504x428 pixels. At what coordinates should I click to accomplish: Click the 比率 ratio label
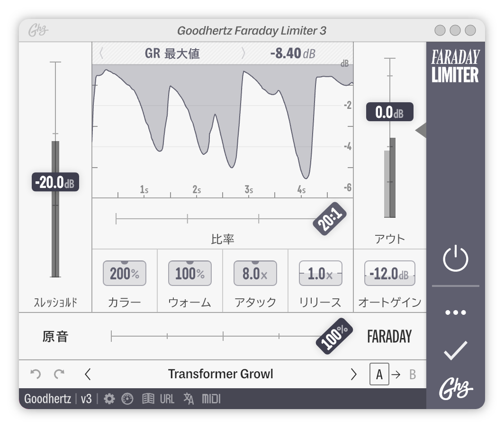tap(223, 239)
